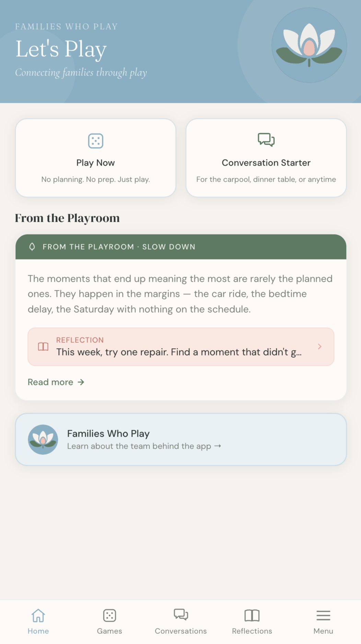Open the truncated reflection text about one repair

[x=179, y=352]
